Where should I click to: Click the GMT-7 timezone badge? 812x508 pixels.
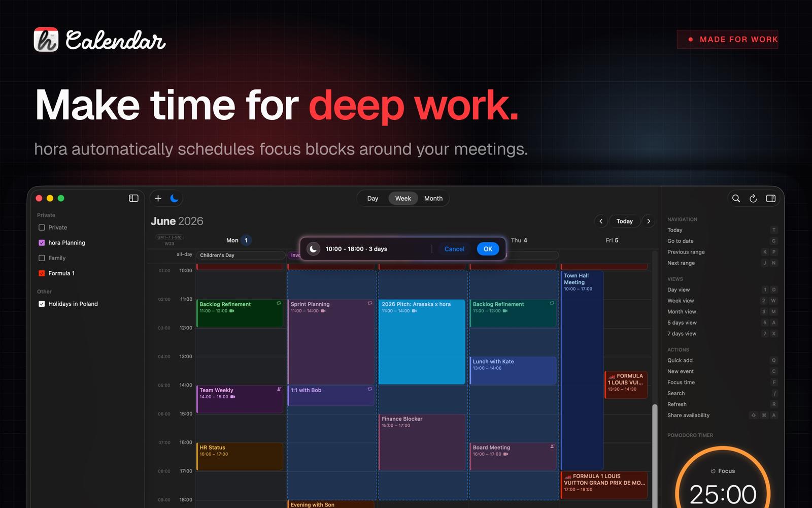click(x=170, y=237)
